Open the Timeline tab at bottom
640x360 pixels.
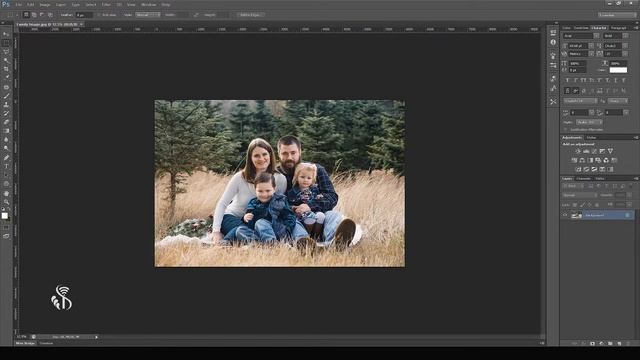46,343
